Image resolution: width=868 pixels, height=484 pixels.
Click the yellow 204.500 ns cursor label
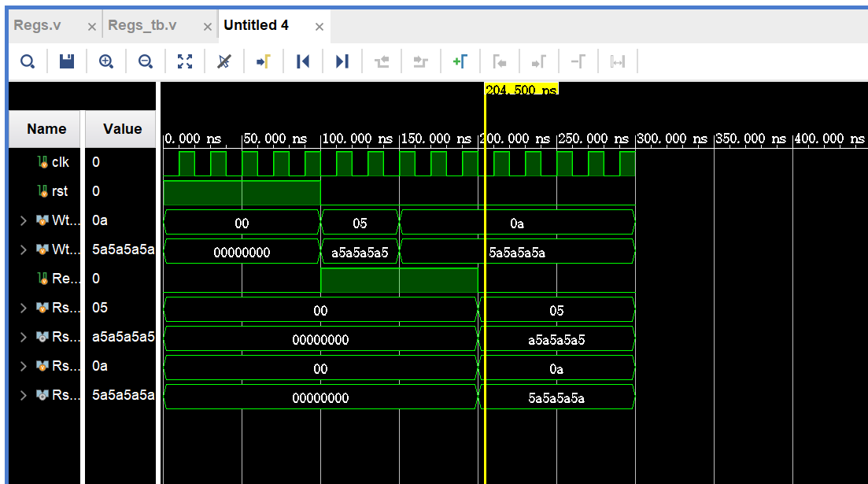coord(522,90)
